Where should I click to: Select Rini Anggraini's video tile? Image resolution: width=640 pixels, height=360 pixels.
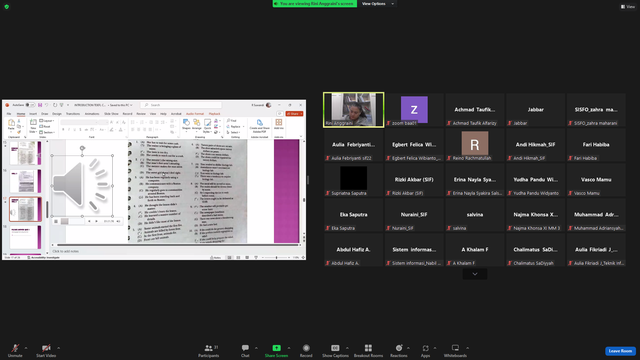click(x=353, y=110)
